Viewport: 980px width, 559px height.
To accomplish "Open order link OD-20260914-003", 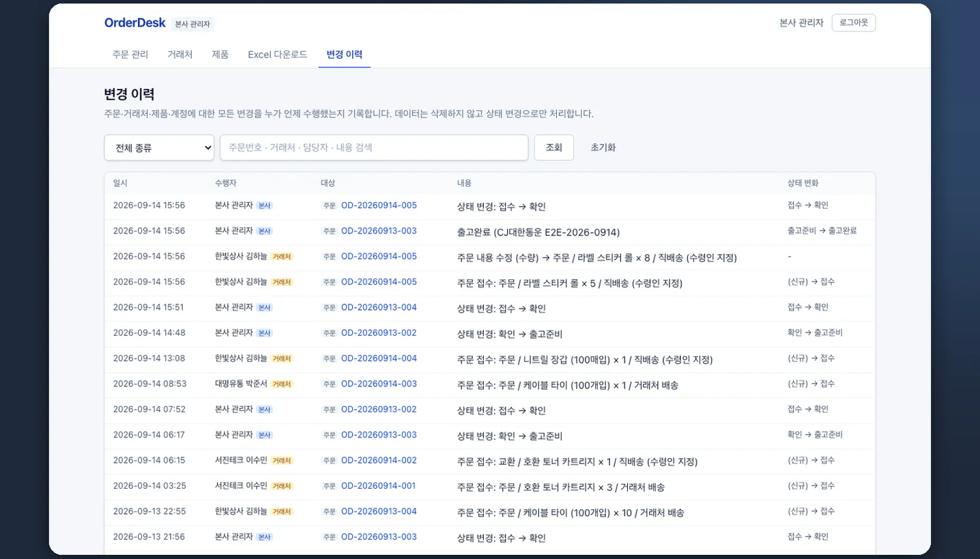I will tap(379, 384).
